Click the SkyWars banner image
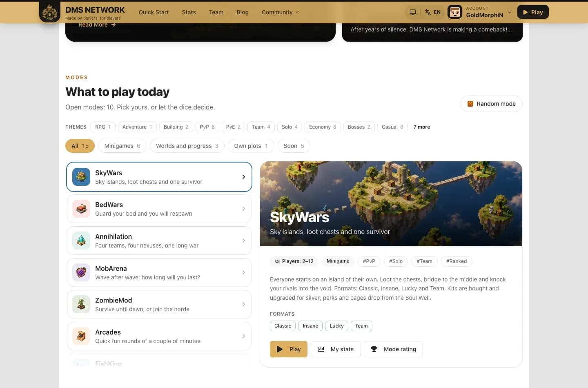 (x=391, y=204)
